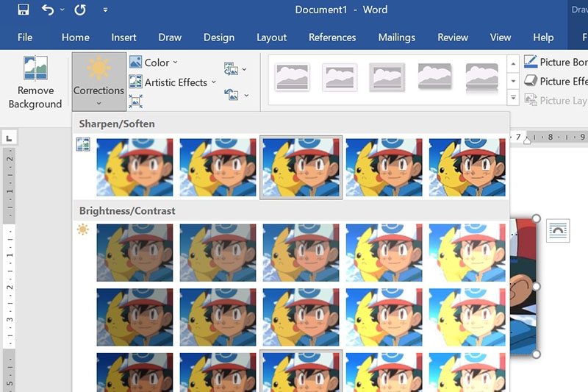This screenshot has width=588, height=392.
Task: Pick third Brightness/Contrast thumbnail in first row
Action: point(301,253)
